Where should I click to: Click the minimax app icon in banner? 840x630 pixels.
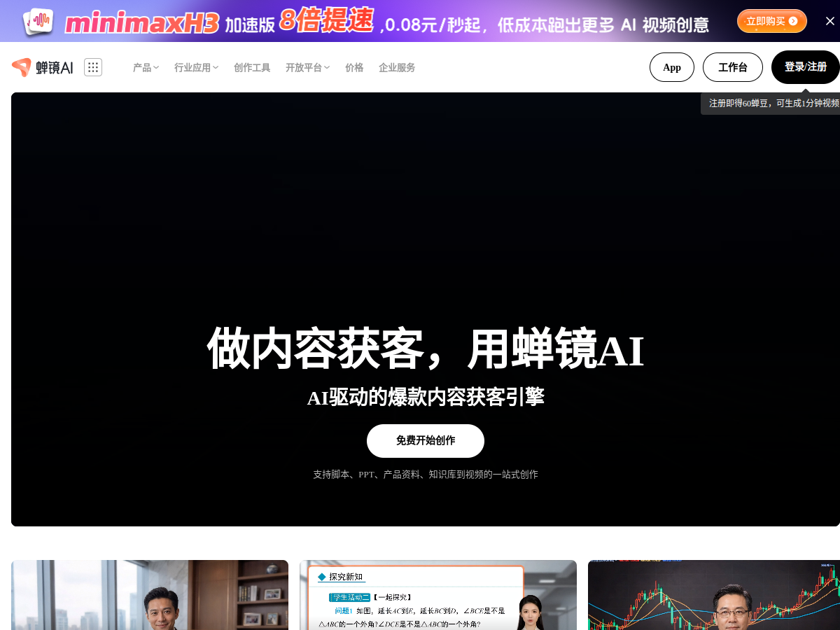(38, 22)
